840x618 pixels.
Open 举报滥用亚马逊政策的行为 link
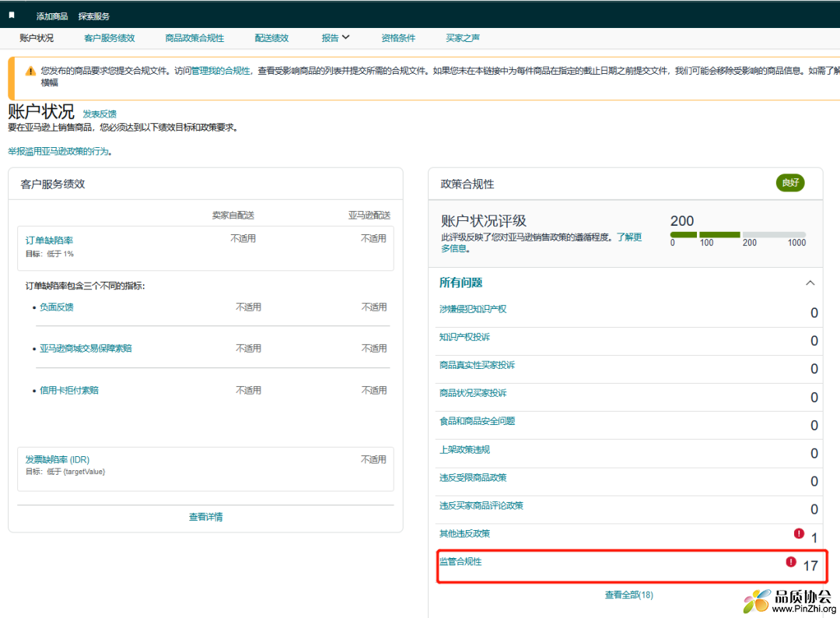59,152
